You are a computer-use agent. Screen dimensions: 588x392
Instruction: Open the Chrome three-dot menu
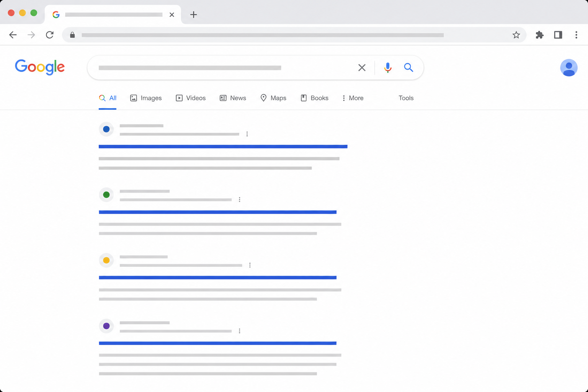point(576,35)
